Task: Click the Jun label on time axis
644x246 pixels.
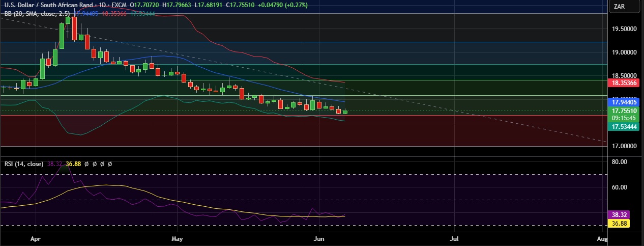Action: [319, 238]
